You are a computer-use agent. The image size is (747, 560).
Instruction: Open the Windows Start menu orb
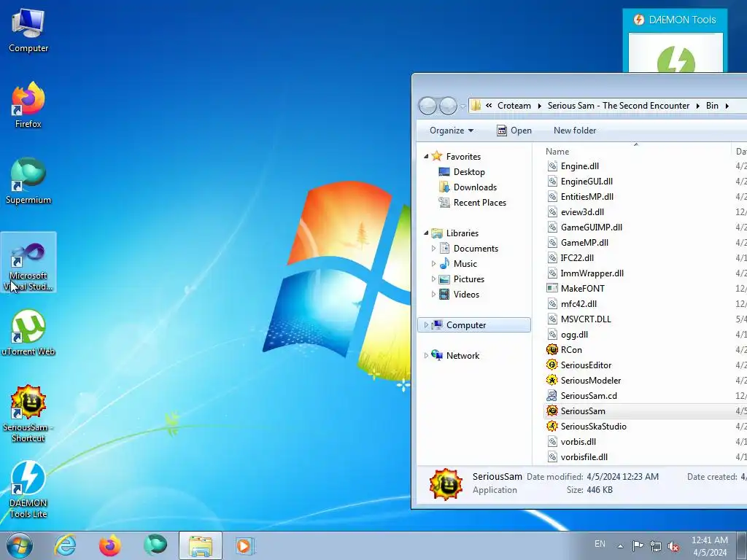[20, 545]
